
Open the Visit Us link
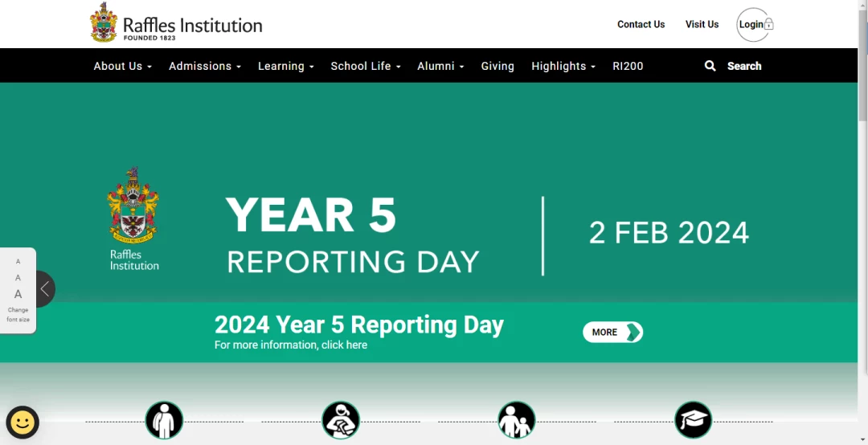point(702,24)
